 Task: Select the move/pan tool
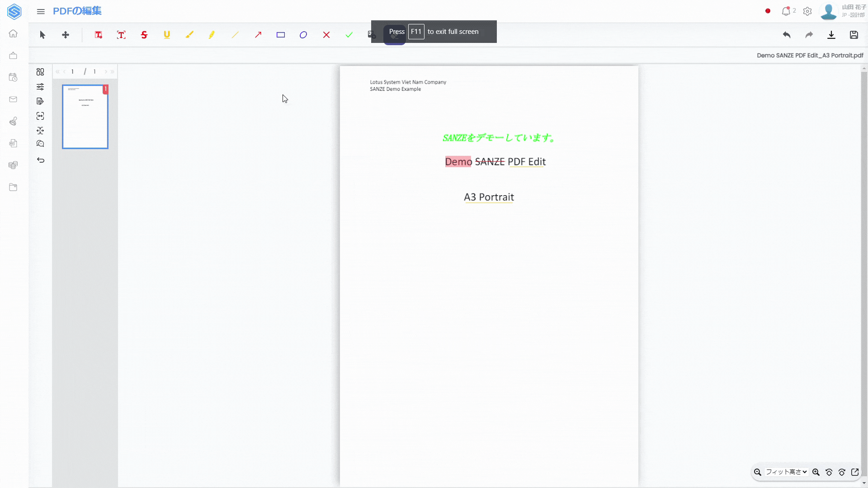pyautogui.click(x=66, y=35)
